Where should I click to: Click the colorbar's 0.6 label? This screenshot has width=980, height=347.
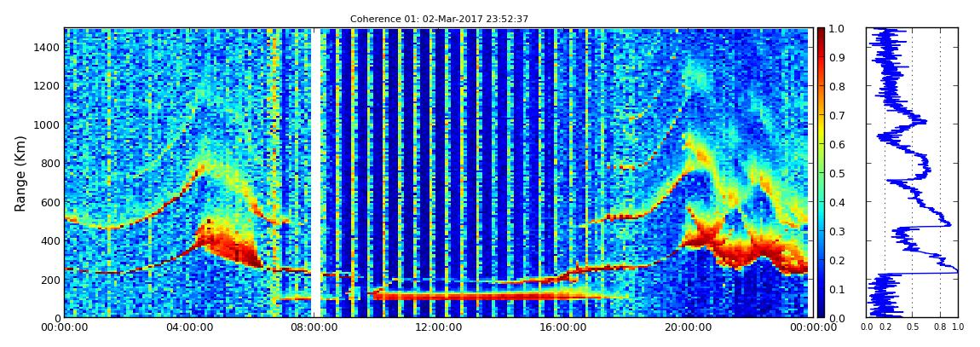pos(836,144)
